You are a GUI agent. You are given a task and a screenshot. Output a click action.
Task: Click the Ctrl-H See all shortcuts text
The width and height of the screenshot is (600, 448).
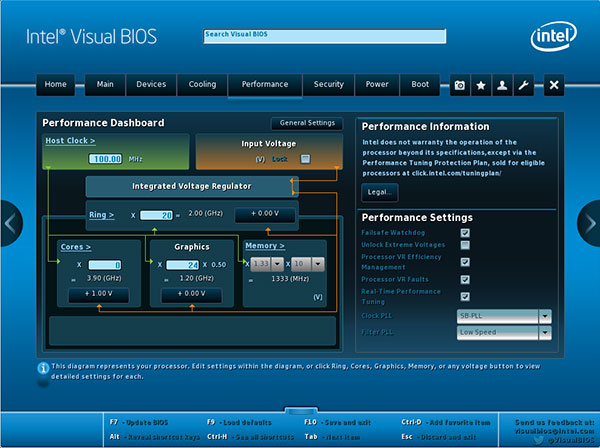coord(250,437)
